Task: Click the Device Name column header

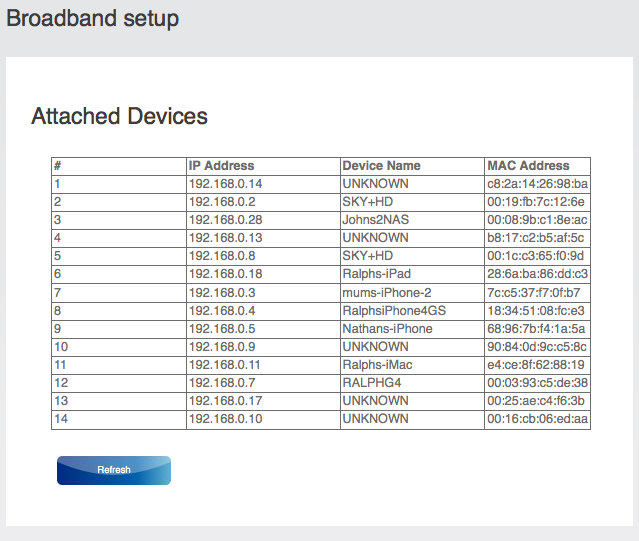Action: (x=381, y=166)
